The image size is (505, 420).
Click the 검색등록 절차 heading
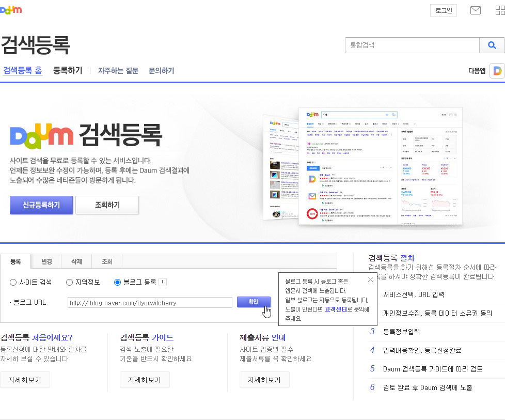(x=391, y=258)
